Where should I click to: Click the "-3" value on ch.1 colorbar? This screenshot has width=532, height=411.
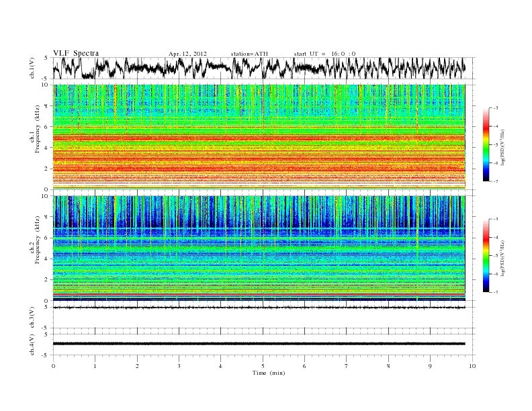pos(496,108)
